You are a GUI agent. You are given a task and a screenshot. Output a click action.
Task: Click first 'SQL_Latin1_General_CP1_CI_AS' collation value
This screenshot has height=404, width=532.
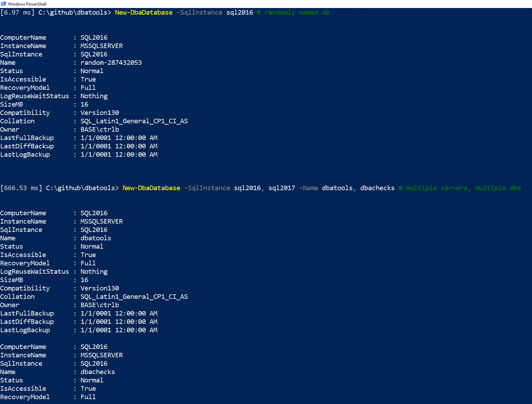click(x=134, y=121)
